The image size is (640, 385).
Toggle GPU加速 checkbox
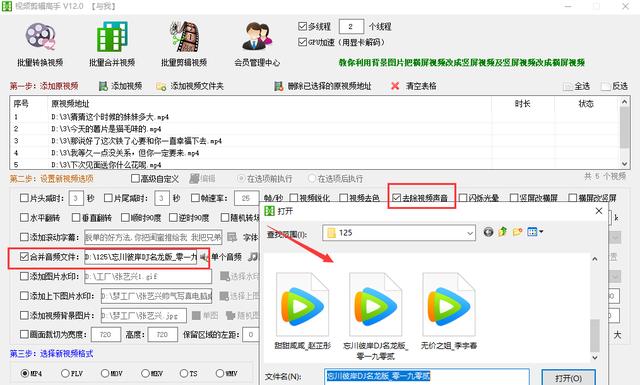point(302,42)
